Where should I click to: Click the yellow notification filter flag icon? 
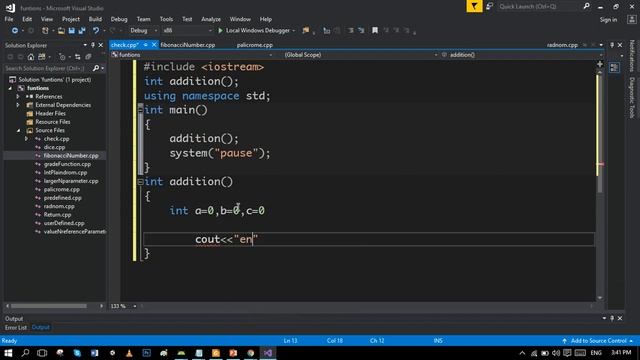474,7
